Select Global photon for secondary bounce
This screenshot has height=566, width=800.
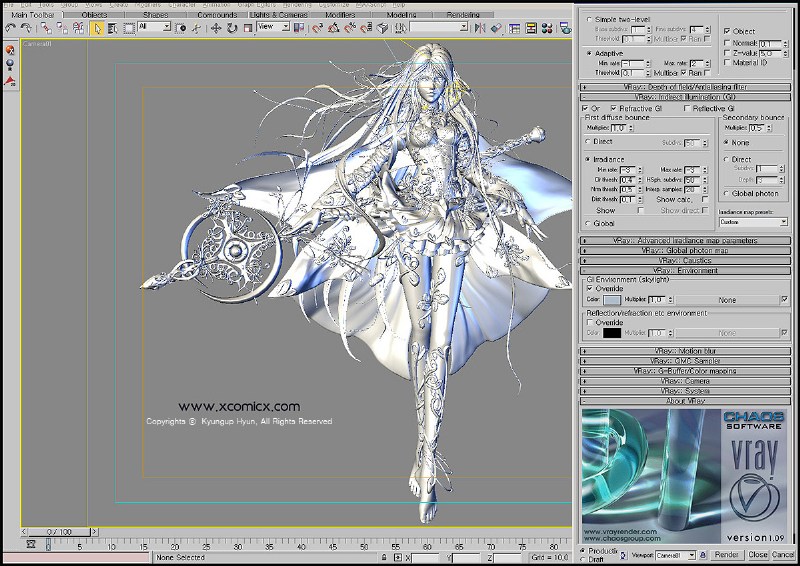(727, 193)
